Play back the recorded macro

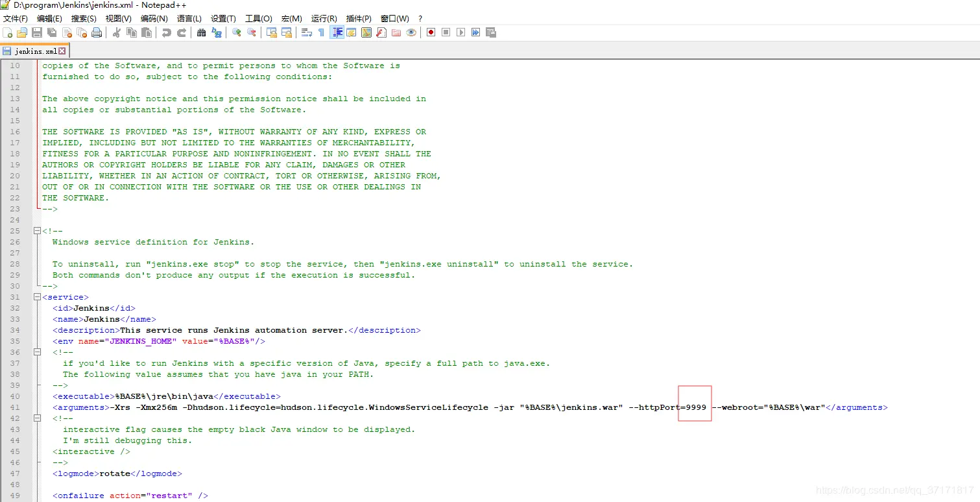pos(461,32)
